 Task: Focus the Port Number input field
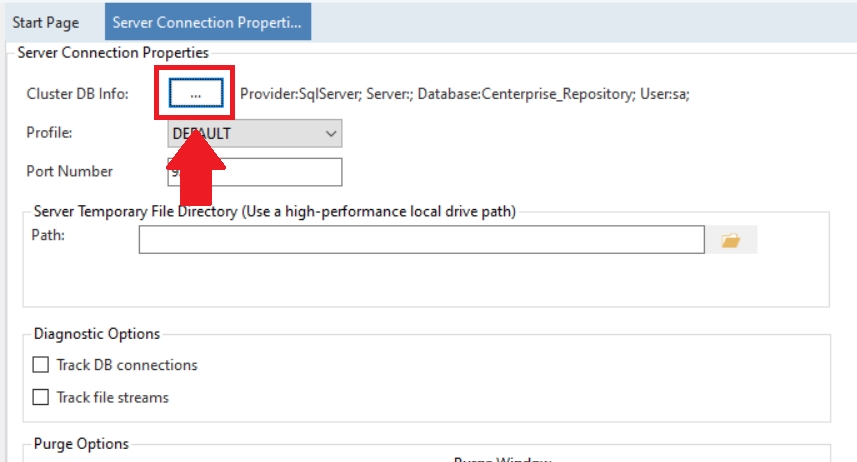point(255,172)
